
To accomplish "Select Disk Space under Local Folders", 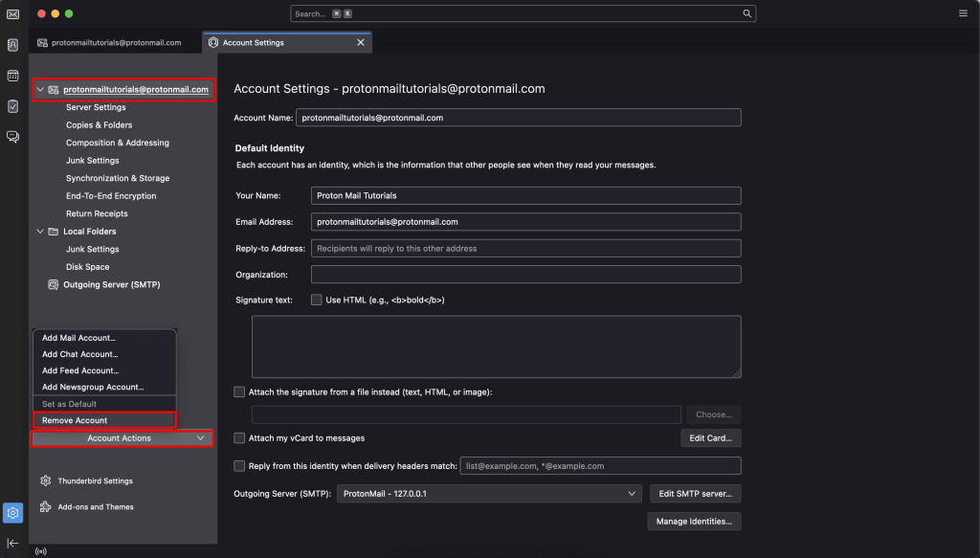I will 87,267.
